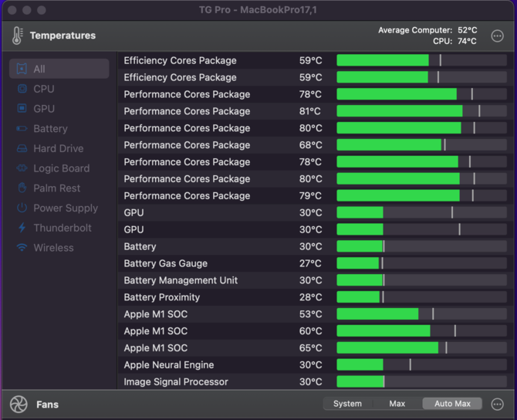Click the All category chip icon
This screenshot has width=517, height=420.
pyautogui.click(x=22, y=69)
